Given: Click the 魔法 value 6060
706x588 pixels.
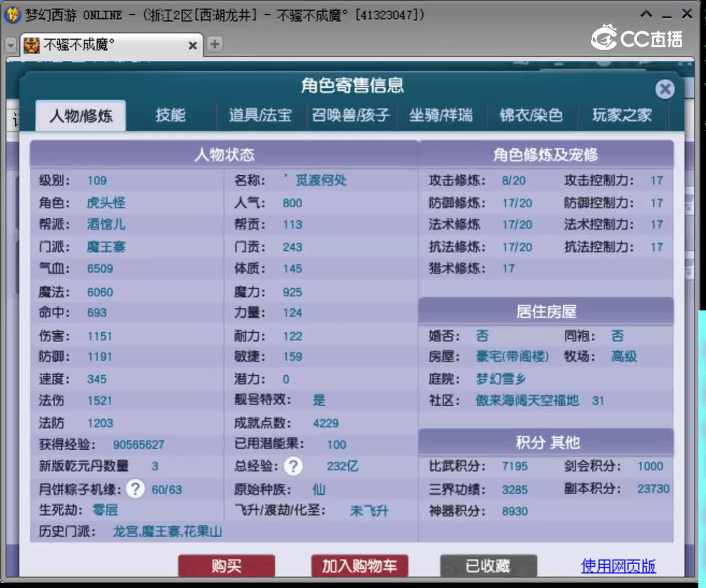Looking at the screenshot, I should tap(100, 292).
